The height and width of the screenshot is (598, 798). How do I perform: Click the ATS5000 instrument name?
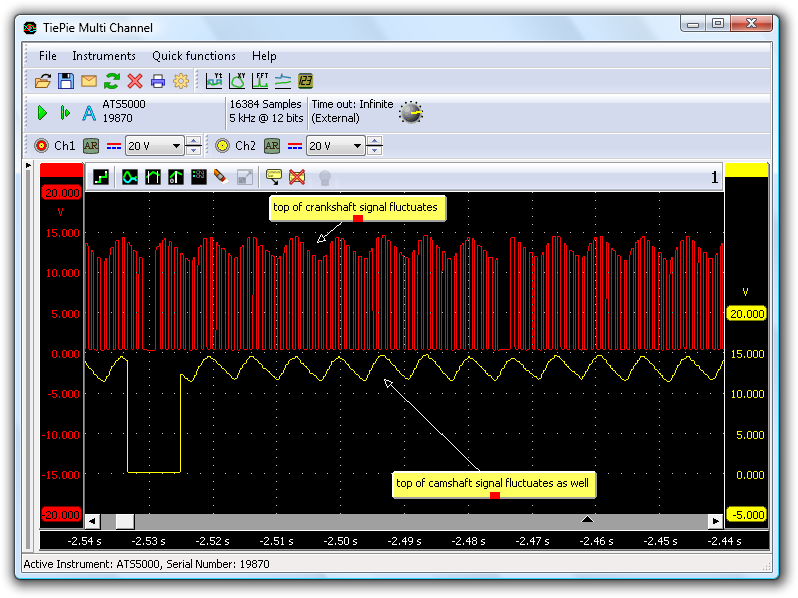pyautogui.click(x=124, y=104)
